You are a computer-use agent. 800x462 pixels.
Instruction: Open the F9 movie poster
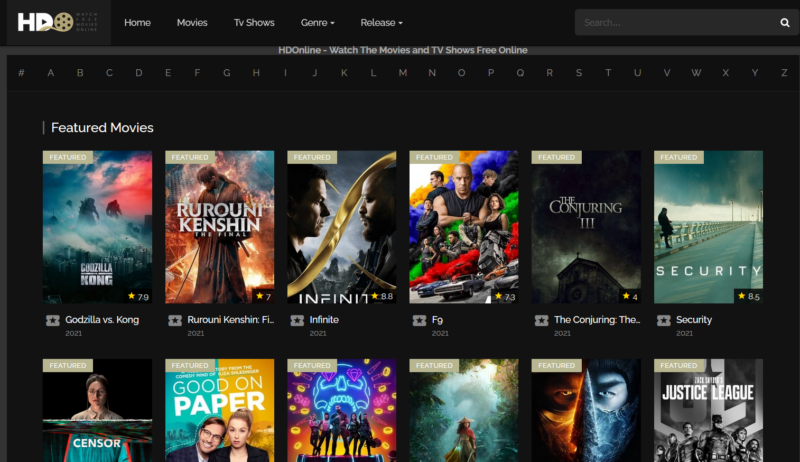tap(463, 227)
